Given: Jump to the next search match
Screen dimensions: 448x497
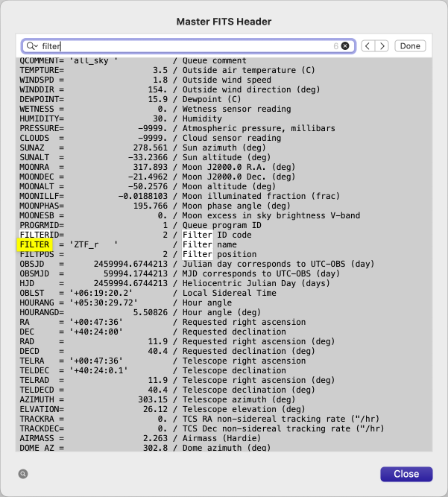Looking at the screenshot, I should click(382, 46).
